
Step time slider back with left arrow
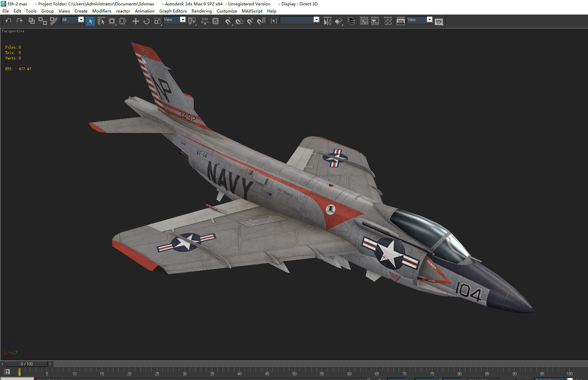pyautogui.click(x=3, y=364)
